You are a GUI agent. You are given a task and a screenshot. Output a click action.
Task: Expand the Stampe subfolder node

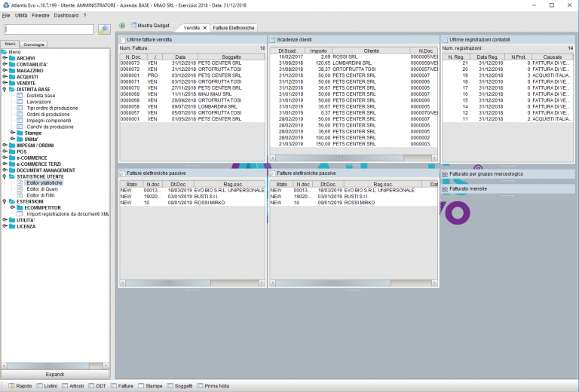(13, 133)
